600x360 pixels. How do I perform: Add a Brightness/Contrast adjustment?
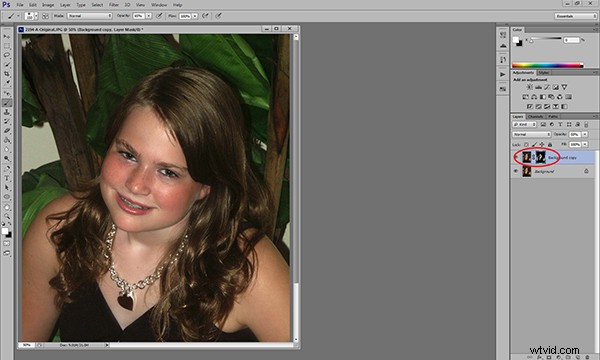(530, 87)
